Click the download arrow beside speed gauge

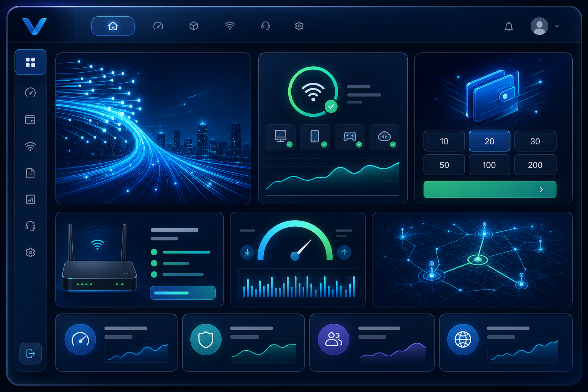tap(247, 252)
